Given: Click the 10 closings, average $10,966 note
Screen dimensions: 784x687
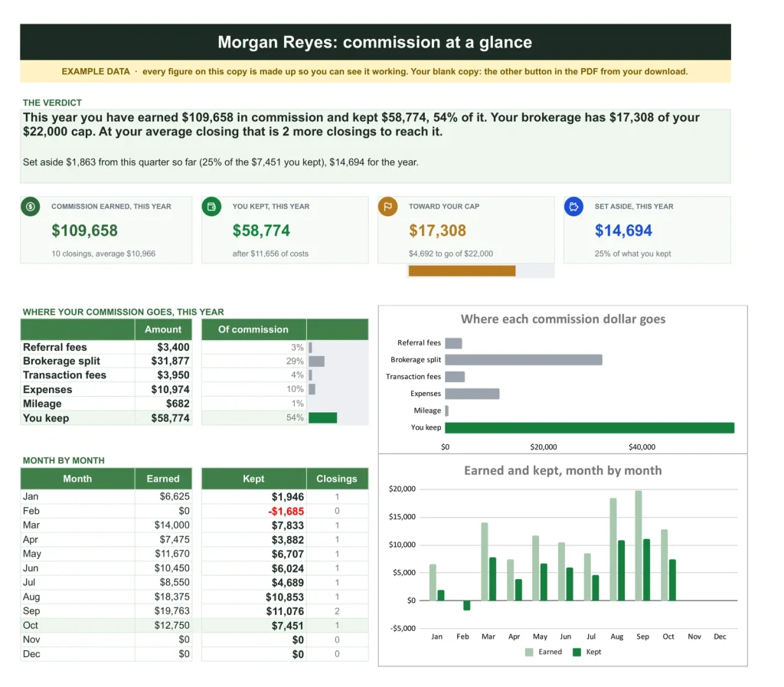Looking at the screenshot, I should [x=103, y=254].
